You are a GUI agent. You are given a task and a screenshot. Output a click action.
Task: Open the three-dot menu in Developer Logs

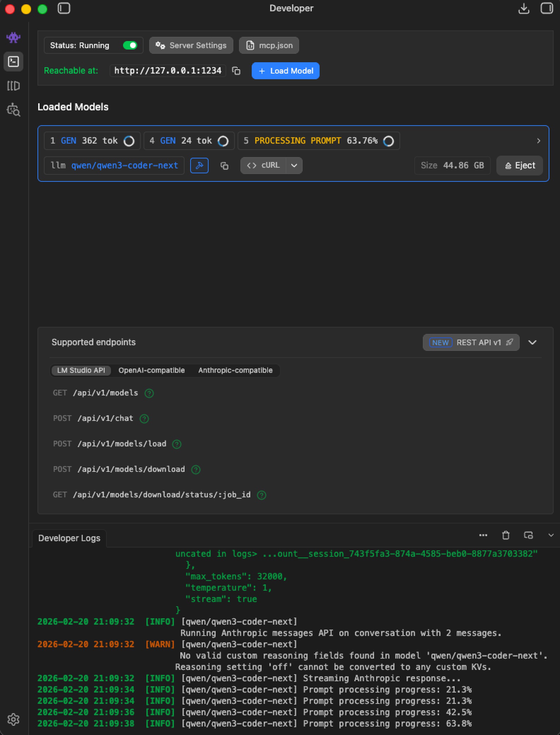tap(483, 535)
